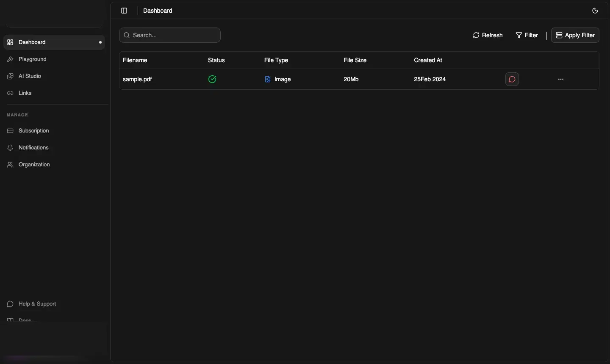The height and width of the screenshot is (364, 610).
Task: Go to Links in the sidebar
Action: 54,93
